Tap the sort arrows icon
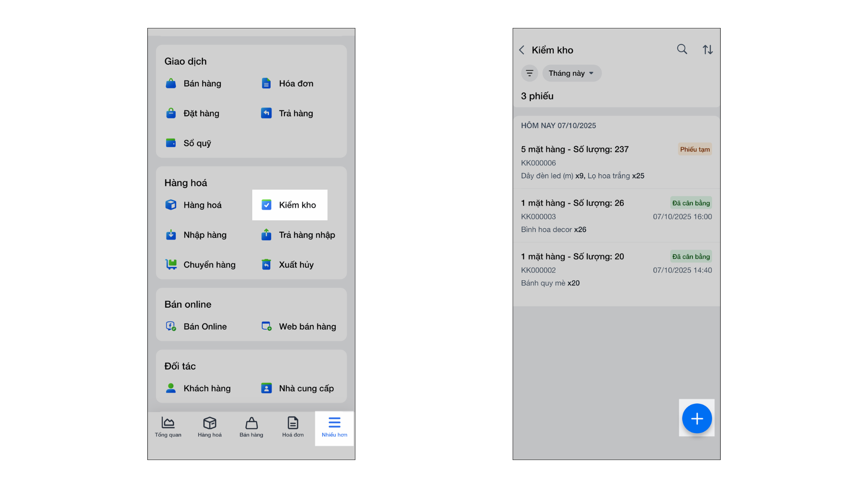 pos(708,50)
